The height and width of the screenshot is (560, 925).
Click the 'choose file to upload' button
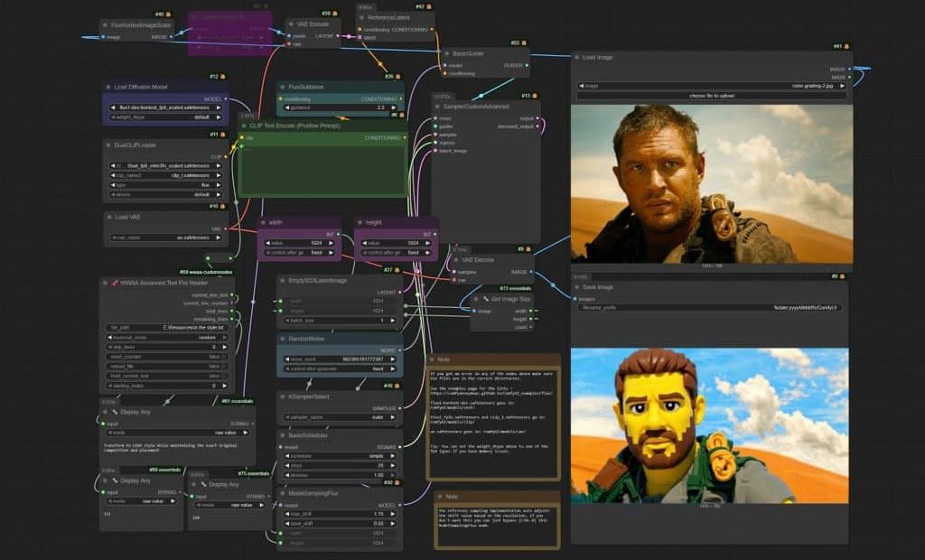[x=712, y=95]
